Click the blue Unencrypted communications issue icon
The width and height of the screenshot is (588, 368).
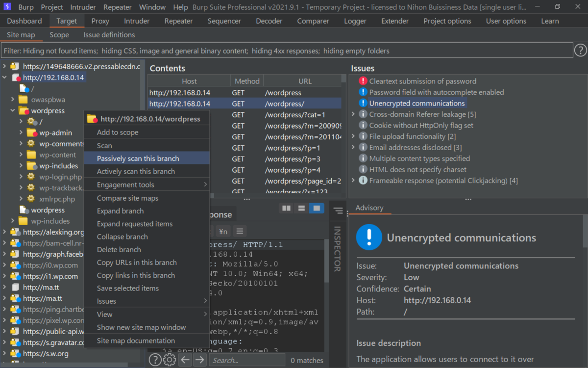tap(363, 103)
